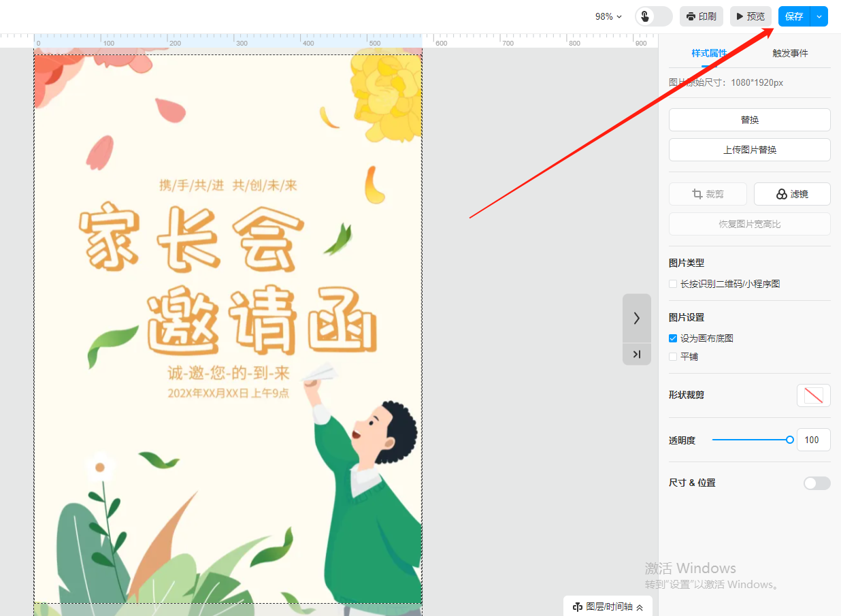
Task: Click the disabled crop (裁剪) button
Action: tap(708, 194)
